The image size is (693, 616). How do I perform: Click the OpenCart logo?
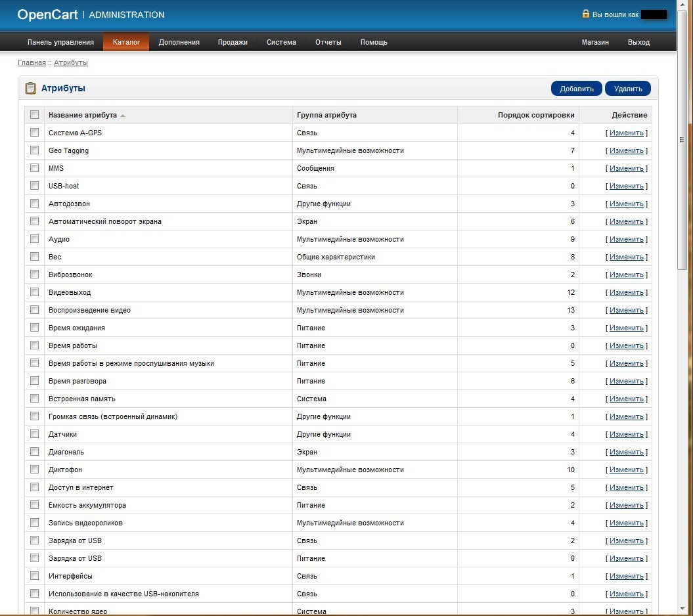[47, 14]
